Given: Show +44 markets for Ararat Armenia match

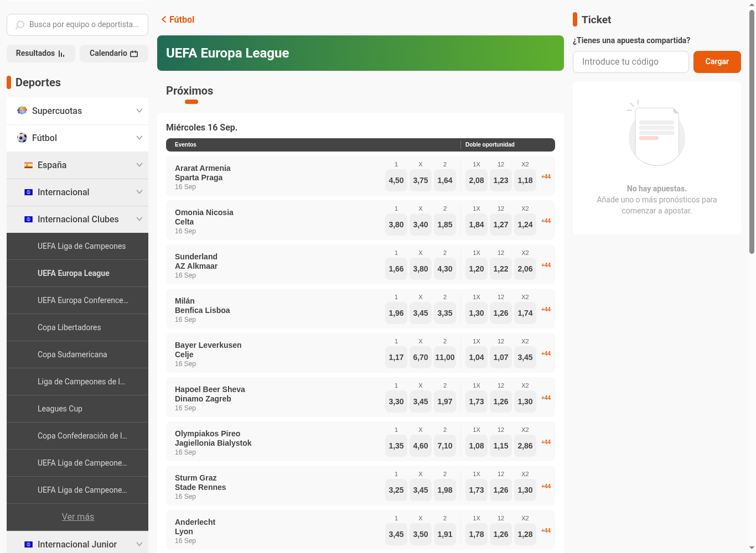Looking at the screenshot, I should coord(546,176).
